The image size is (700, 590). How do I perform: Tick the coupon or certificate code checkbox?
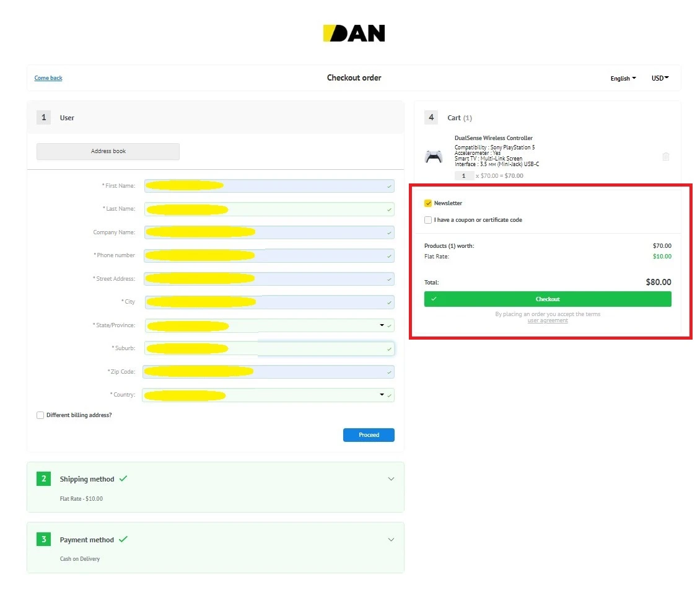coord(428,220)
